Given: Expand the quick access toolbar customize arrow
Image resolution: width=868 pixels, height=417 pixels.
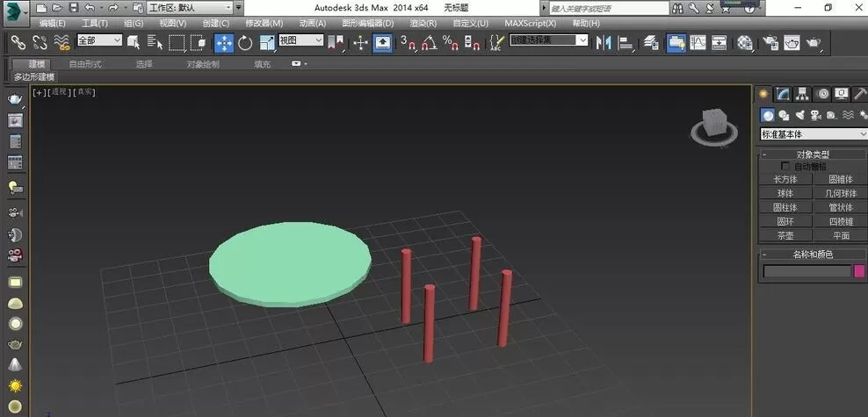Looking at the screenshot, I should 239,8.
